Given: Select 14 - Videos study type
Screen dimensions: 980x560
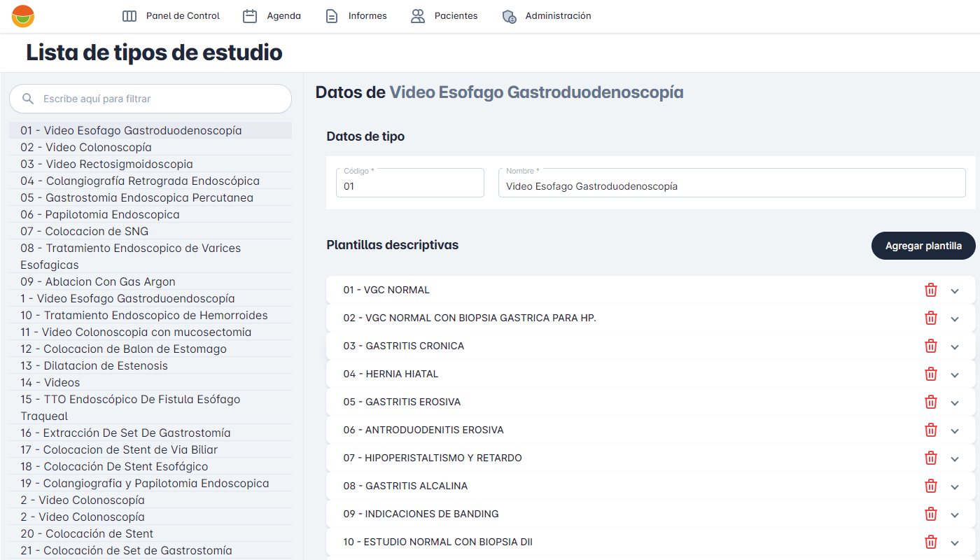Looking at the screenshot, I should pyautogui.click(x=150, y=382).
